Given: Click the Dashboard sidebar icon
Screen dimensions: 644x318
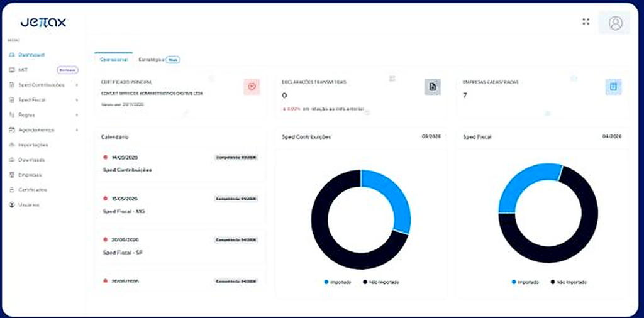Looking at the screenshot, I should [12, 55].
